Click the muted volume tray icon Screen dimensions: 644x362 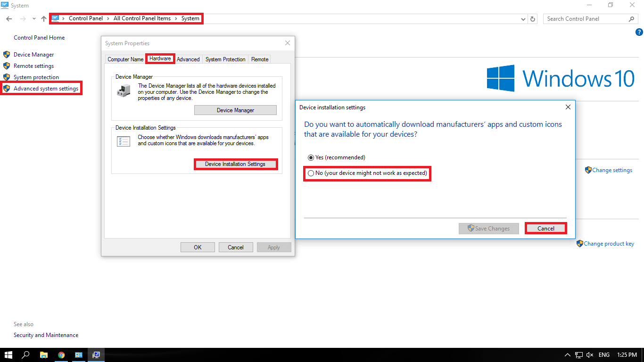pos(590,355)
